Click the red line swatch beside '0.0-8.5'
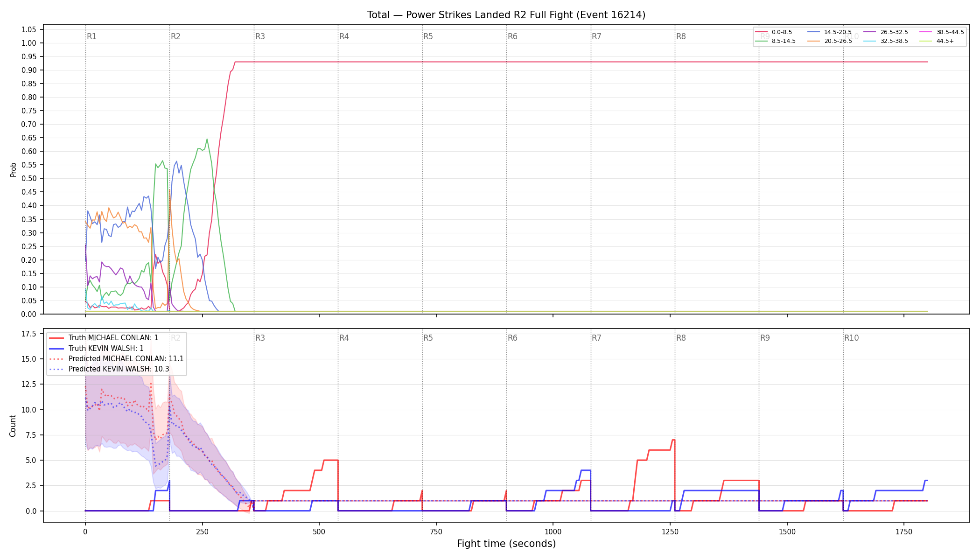The width and height of the screenshot is (980, 560). (x=761, y=32)
